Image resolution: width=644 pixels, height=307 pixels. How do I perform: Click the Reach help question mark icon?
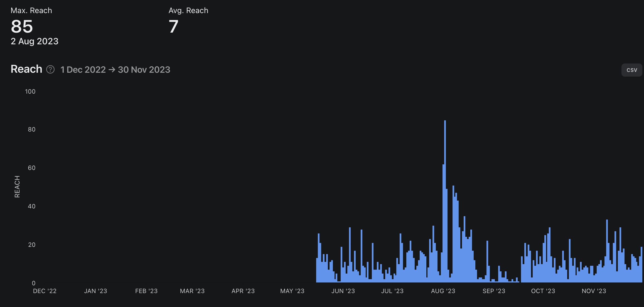(50, 69)
